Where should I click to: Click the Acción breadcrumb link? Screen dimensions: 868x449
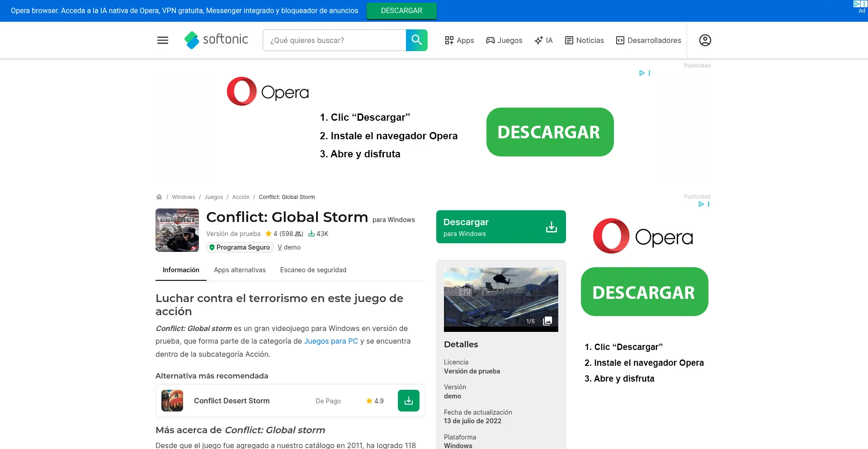click(x=241, y=197)
